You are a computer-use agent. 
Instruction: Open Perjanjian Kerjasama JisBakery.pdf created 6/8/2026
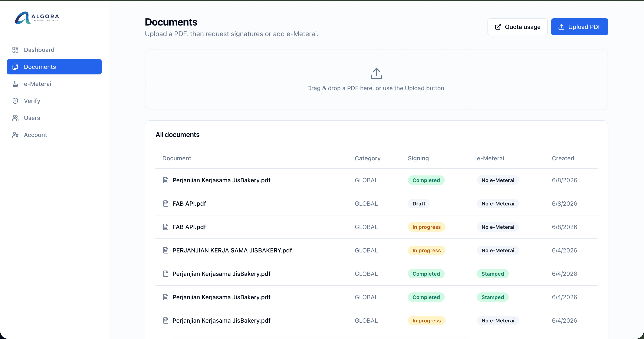coord(221,180)
